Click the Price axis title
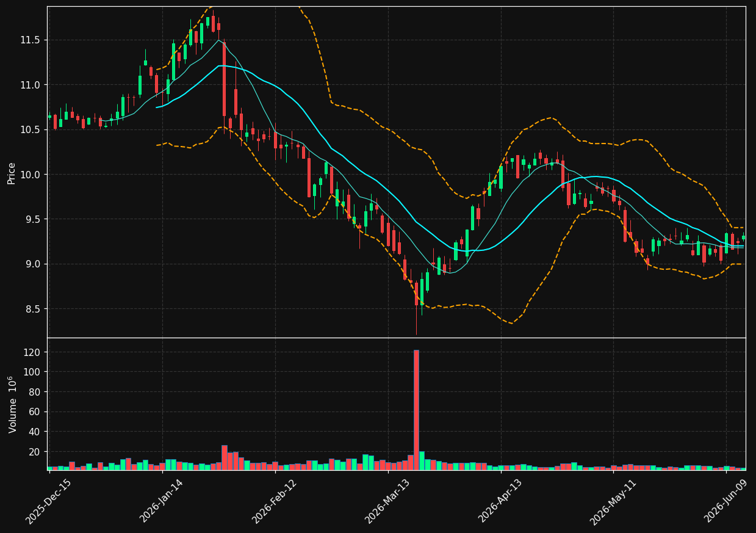Image resolution: width=756 pixels, height=533 pixels. [12, 172]
